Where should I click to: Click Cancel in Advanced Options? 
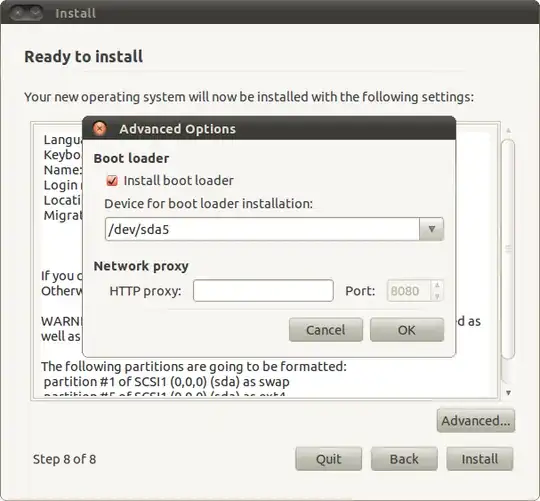pyautogui.click(x=326, y=330)
